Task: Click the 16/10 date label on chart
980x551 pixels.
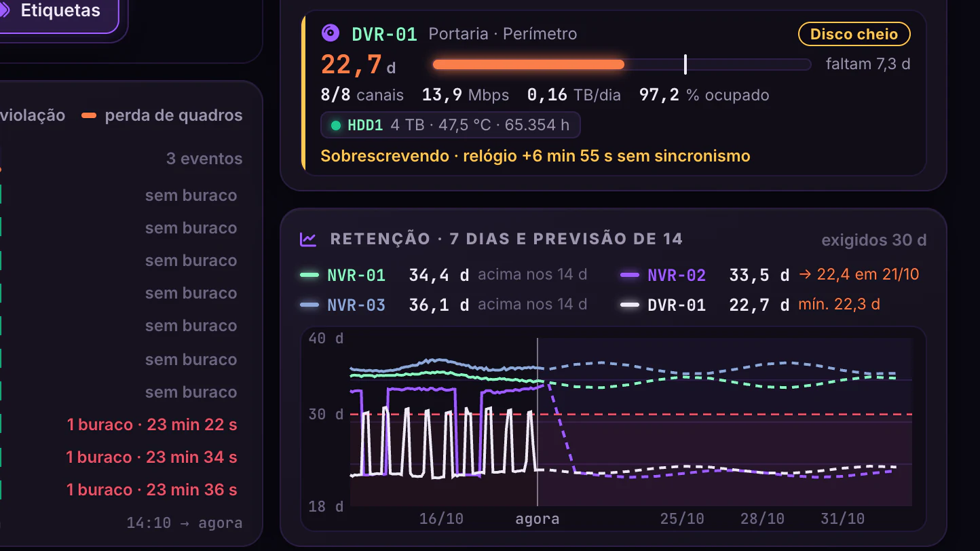Action: click(x=441, y=519)
